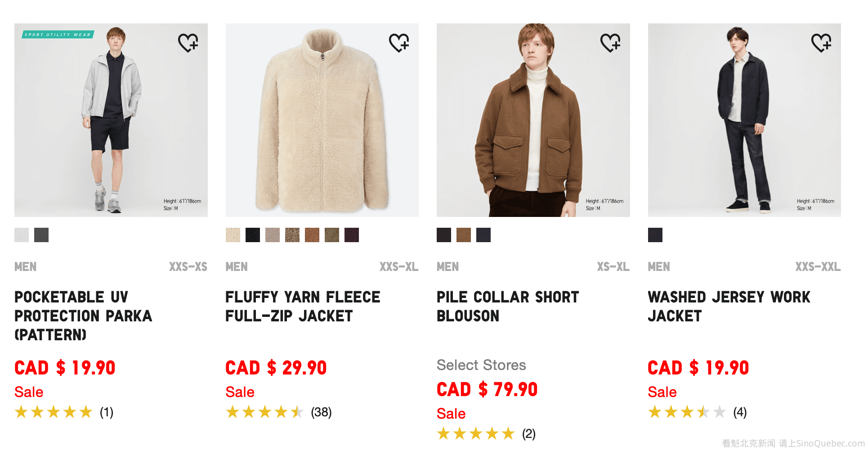Pick navy swatch for Pile Collar Blouson
The height and width of the screenshot is (451, 868).
pos(483,235)
